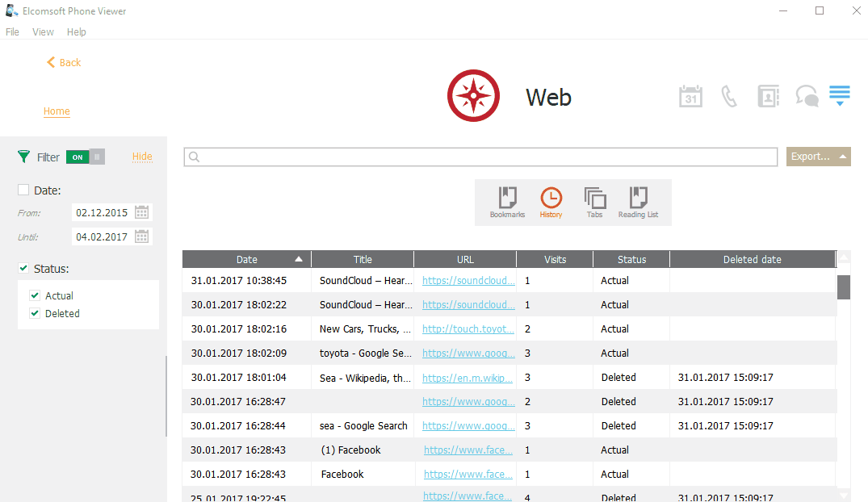Image resolution: width=868 pixels, height=502 pixels.
Task: Open the Contacts book icon
Action: [768, 97]
